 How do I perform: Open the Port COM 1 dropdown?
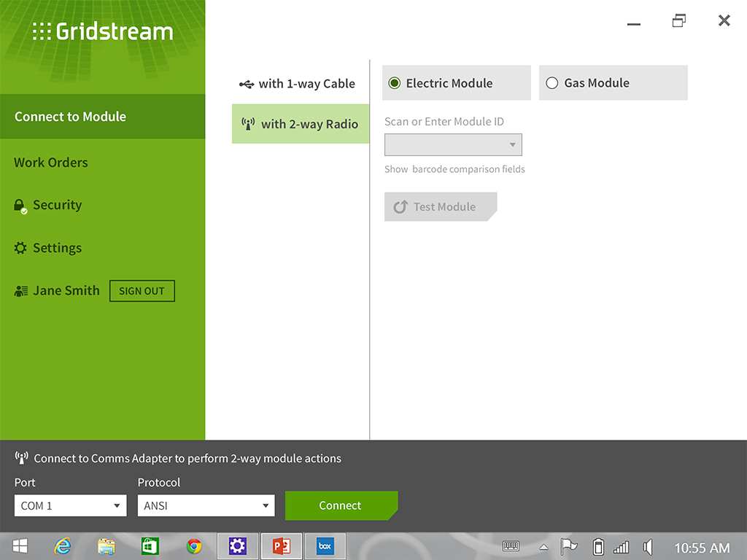[71, 505]
